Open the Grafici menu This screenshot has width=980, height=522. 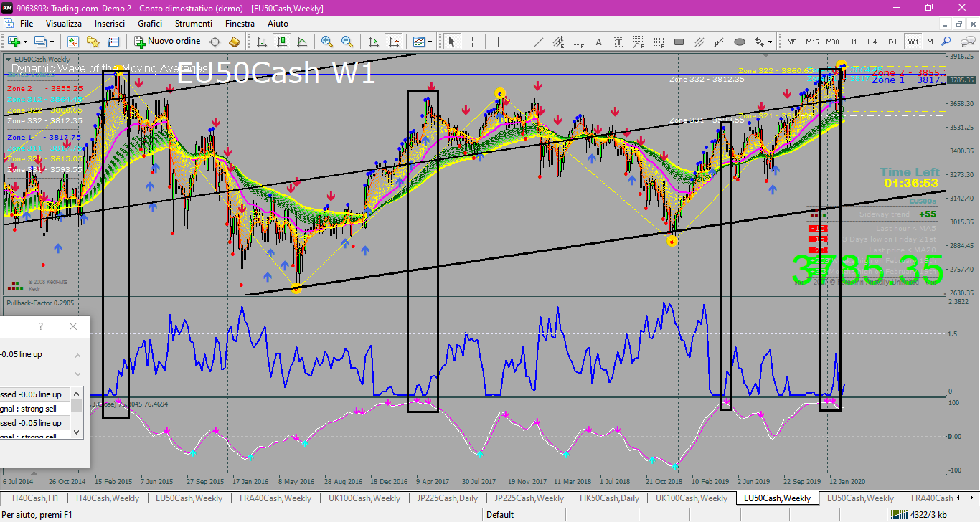(x=150, y=24)
